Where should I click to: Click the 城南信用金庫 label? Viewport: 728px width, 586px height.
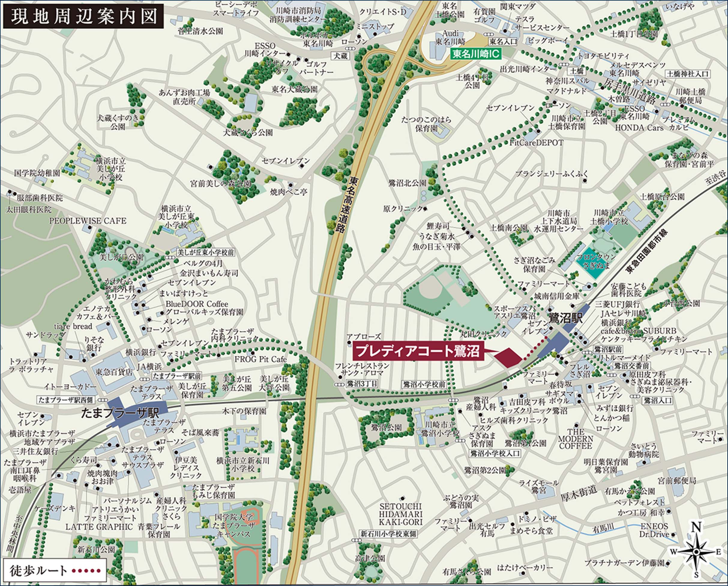[x=557, y=296]
